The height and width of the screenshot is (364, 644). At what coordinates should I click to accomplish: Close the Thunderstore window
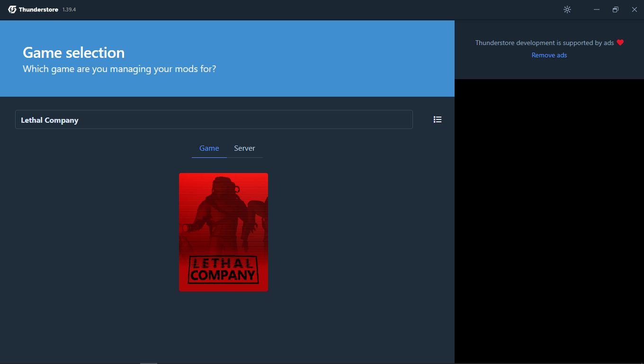coord(635,9)
